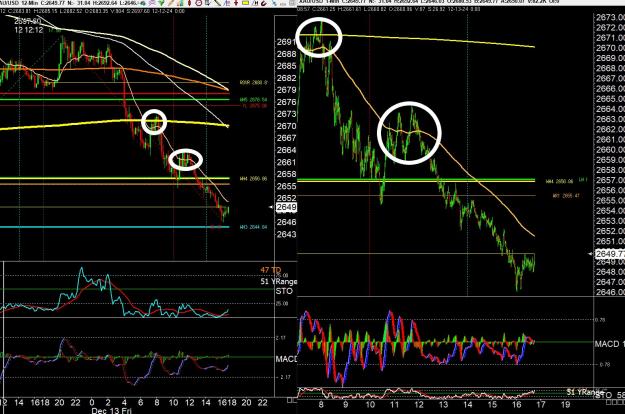Click the 19 hour label on right time axis
Image resolution: width=625 pixels, height=414 pixels.
[565, 405]
